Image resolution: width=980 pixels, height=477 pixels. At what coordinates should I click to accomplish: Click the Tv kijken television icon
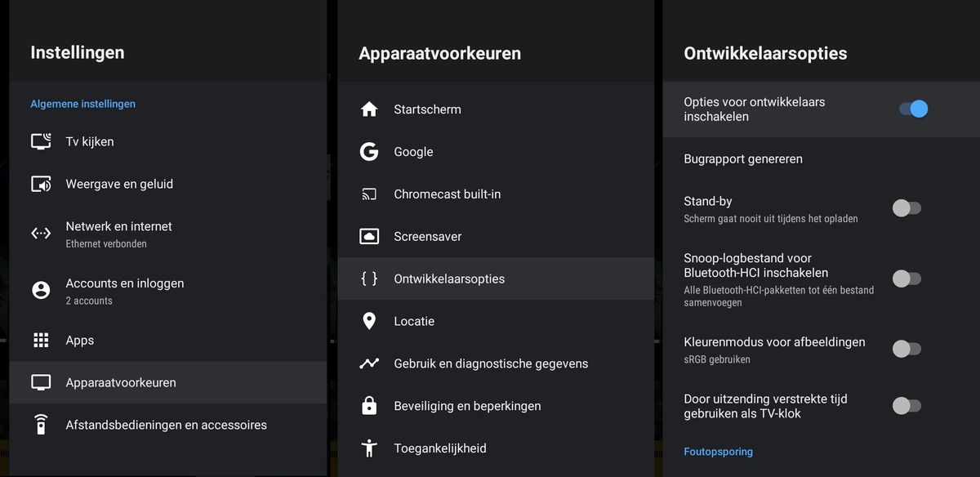click(x=41, y=140)
